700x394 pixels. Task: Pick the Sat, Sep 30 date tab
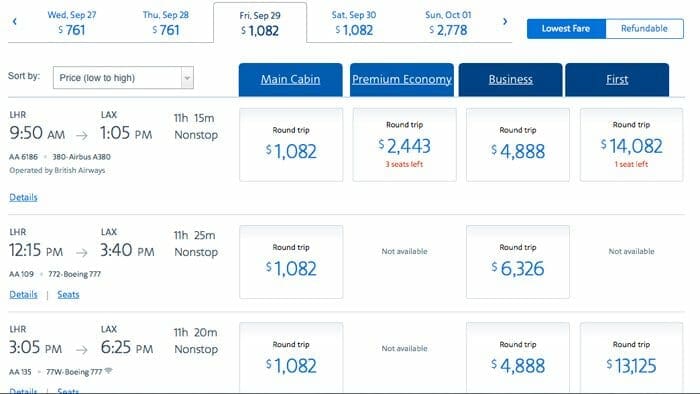coord(354,23)
